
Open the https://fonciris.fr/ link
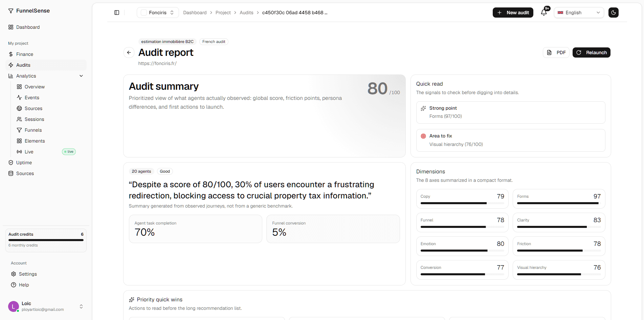pos(157,63)
